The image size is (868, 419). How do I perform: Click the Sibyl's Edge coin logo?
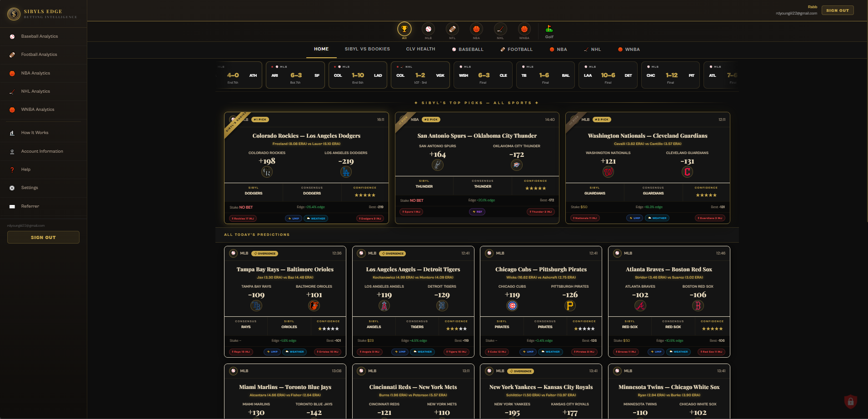[14, 14]
